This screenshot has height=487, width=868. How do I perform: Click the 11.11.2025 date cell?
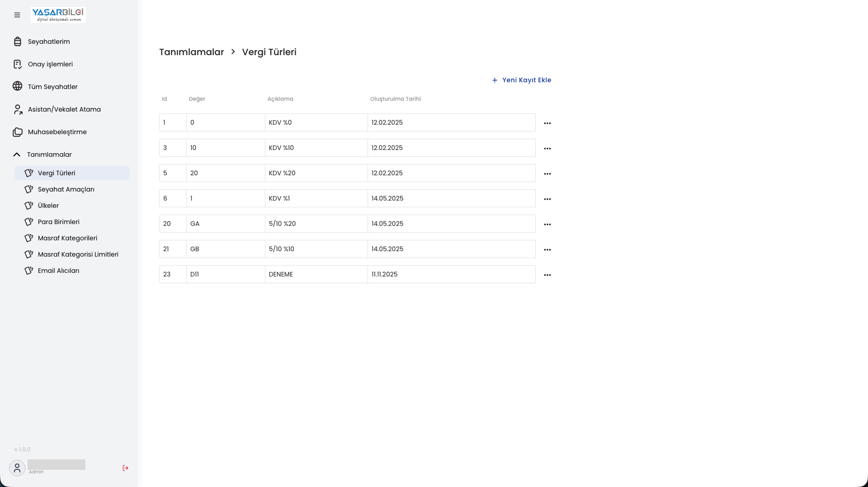coord(452,274)
